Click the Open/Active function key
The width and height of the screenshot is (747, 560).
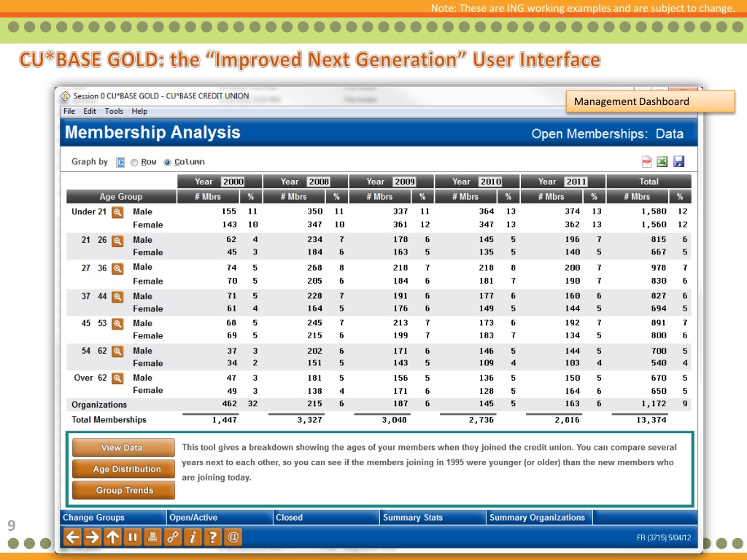220,517
